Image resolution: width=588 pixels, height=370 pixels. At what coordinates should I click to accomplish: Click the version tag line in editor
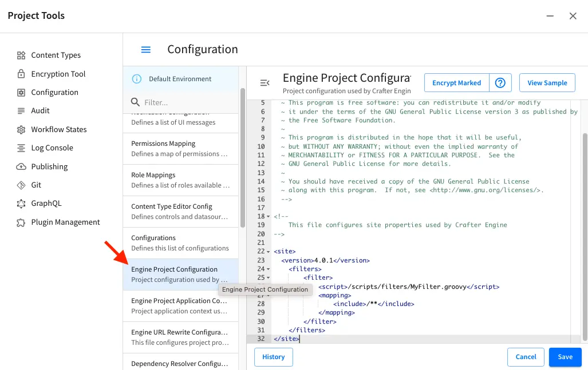pos(326,260)
